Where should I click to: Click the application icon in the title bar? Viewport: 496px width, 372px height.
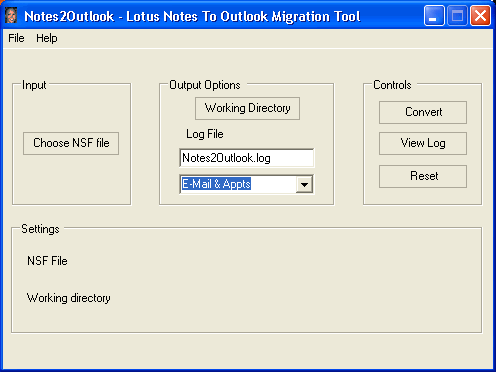(11, 16)
